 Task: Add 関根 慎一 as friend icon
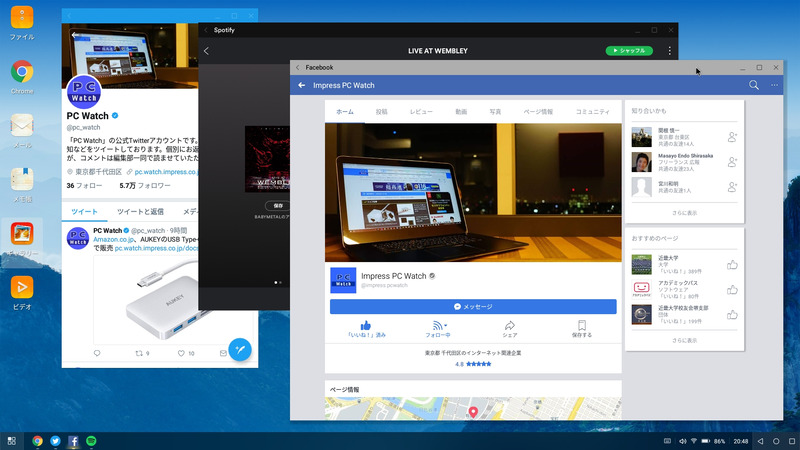coord(732,137)
